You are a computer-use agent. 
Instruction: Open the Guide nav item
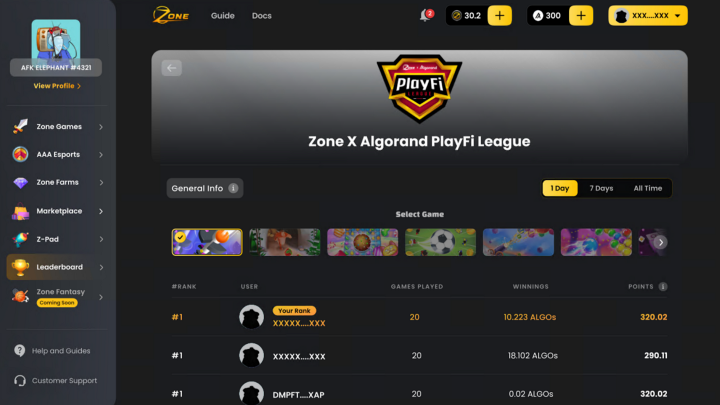[x=223, y=16]
